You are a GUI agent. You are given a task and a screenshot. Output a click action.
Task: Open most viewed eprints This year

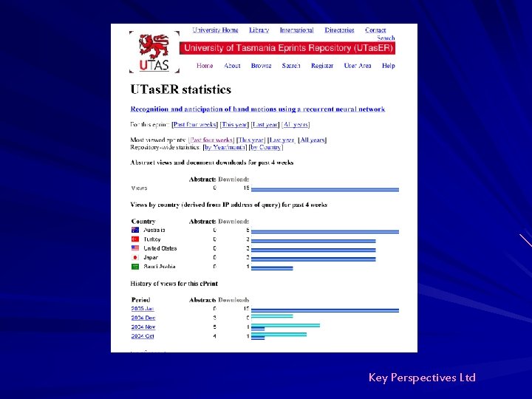pos(251,140)
